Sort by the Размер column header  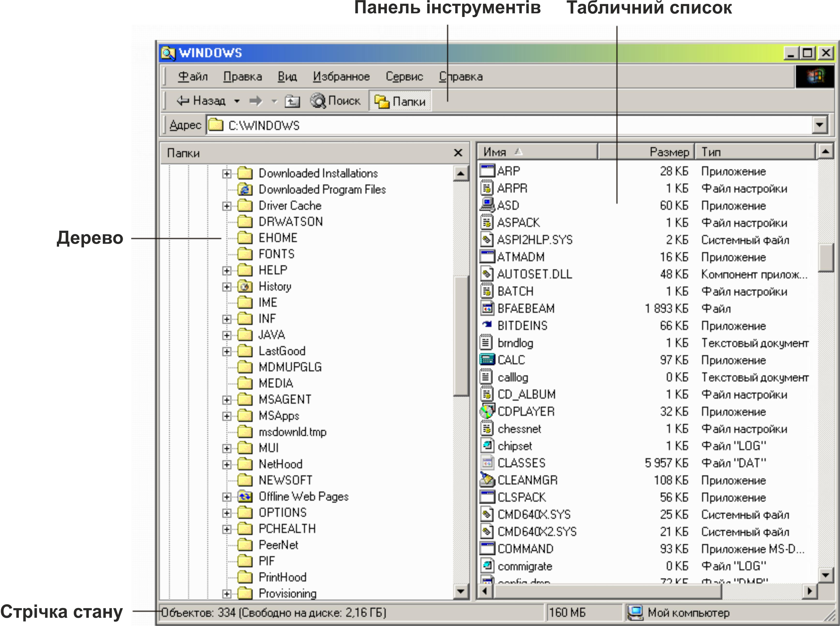646,152
